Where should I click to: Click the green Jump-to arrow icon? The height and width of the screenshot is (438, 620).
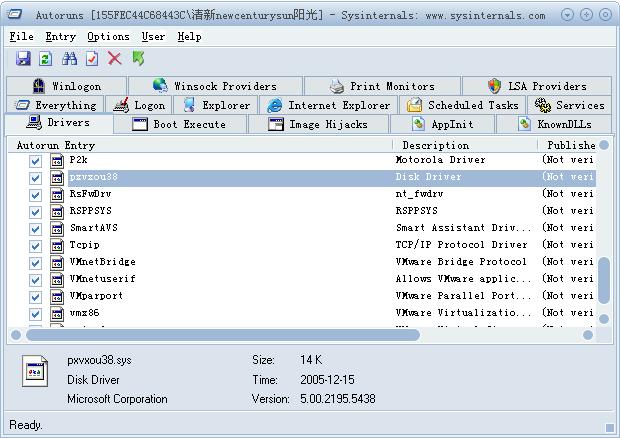point(138,59)
